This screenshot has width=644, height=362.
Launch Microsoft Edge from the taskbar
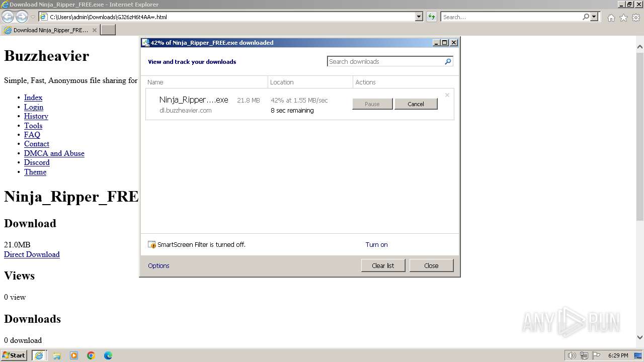tap(108, 355)
